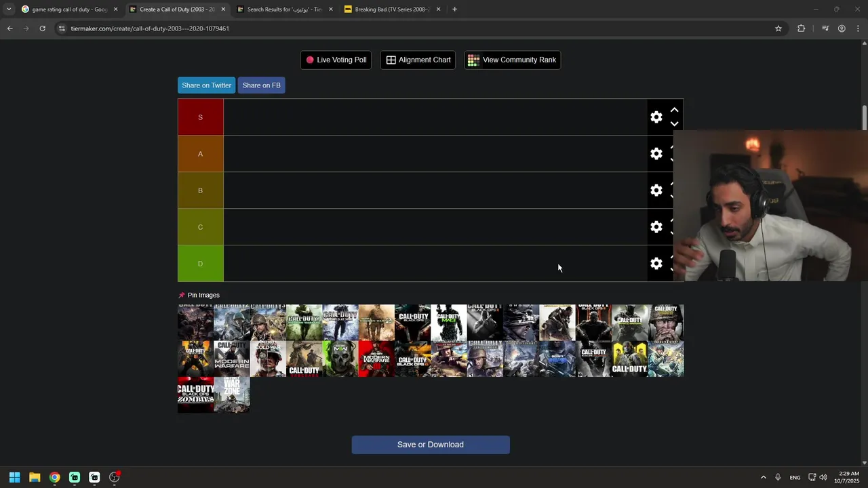Bookmark this page with the star

[x=778, y=28]
